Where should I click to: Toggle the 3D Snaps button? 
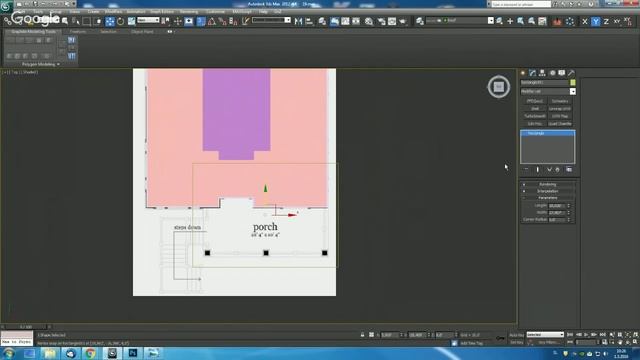pyautogui.click(x=201, y=21)
